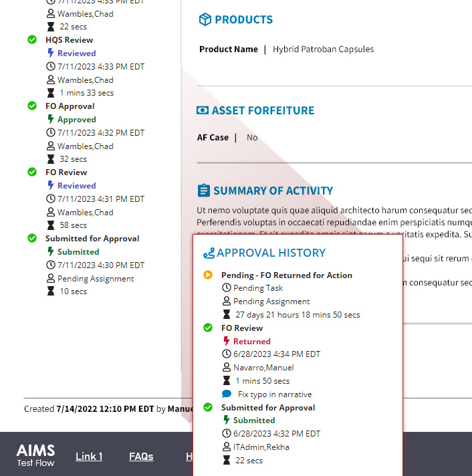Screen dimensions: 472x476
Task: Open the Link 1 footer link
Action: click(x=89, y=457)
